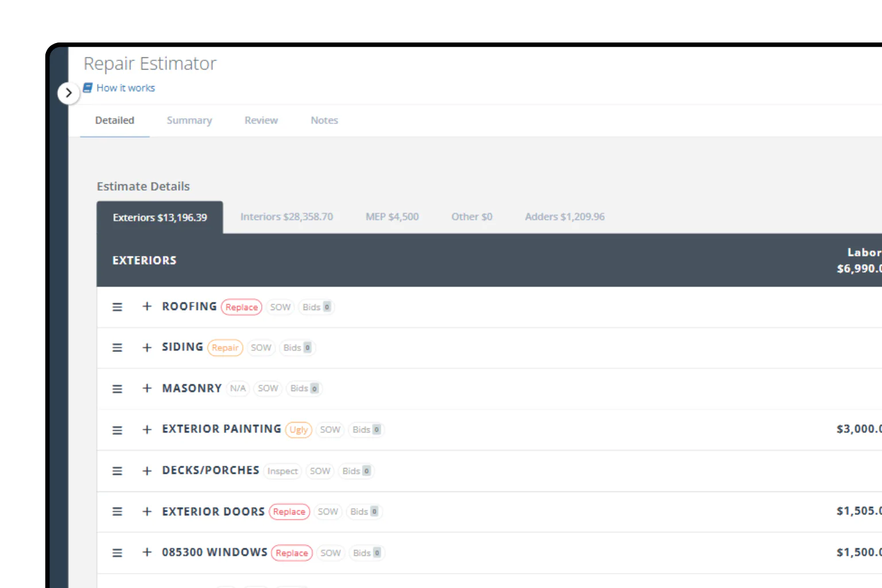The height and width of the screenshot is (588, 882).
Task: Select the drag handle for Exterior Painting row
Action: tap(117, 430)
